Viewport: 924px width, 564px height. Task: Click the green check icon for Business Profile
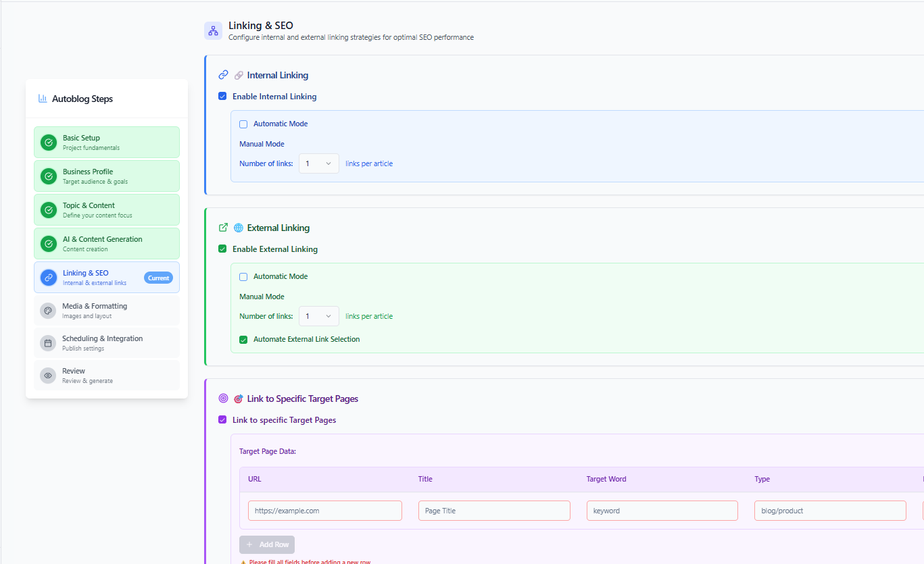pos(49,176)
